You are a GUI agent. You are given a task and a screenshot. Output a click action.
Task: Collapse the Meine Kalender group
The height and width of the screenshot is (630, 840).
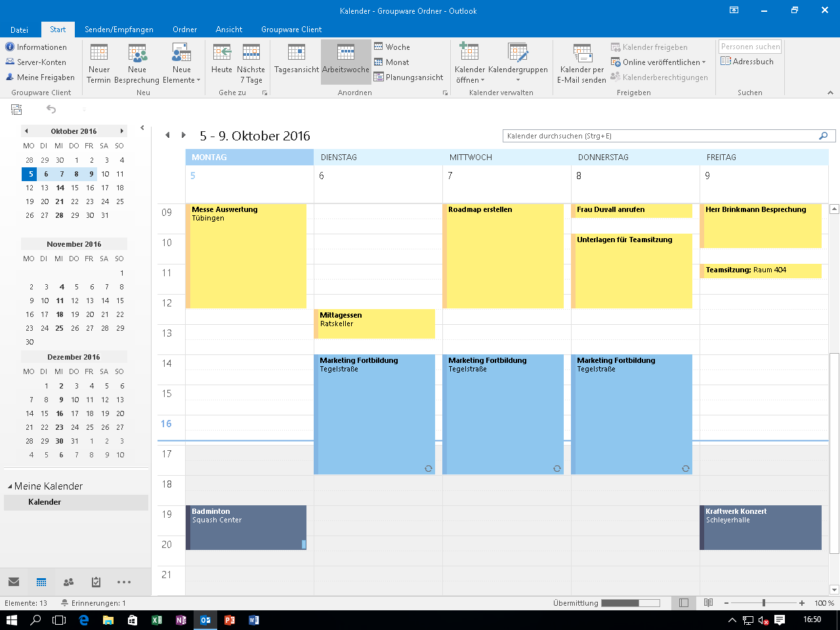click(10, 486)
